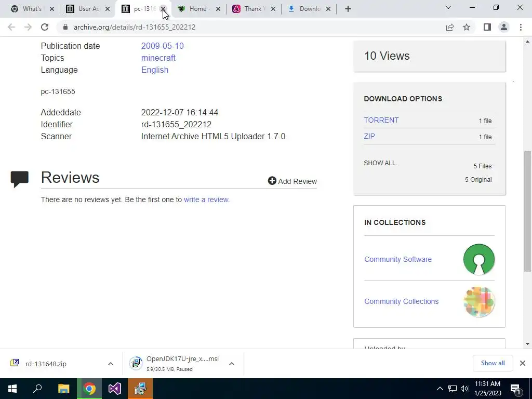
Task: Click Show all downloads button
Action: [x=493, y=363]
